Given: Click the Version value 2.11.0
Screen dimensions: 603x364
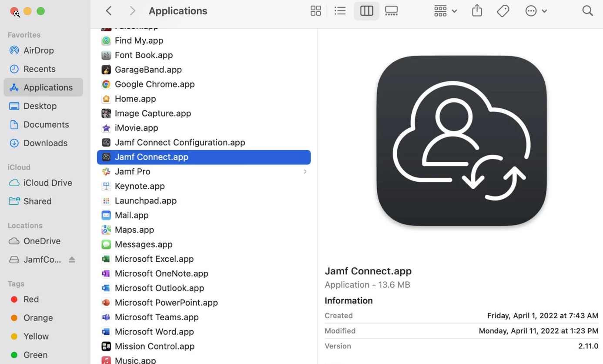Looking at the screenshot, I should 588,346.
